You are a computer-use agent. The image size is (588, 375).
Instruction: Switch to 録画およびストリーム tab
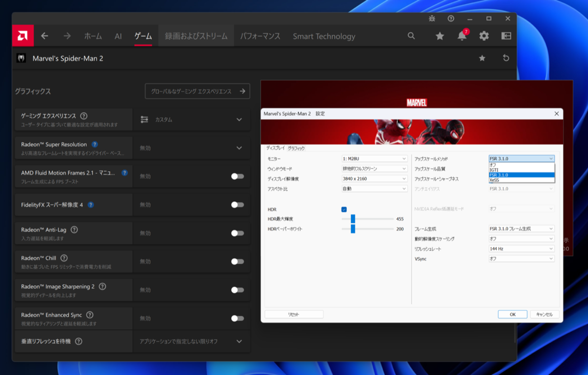tap(196, 36)
